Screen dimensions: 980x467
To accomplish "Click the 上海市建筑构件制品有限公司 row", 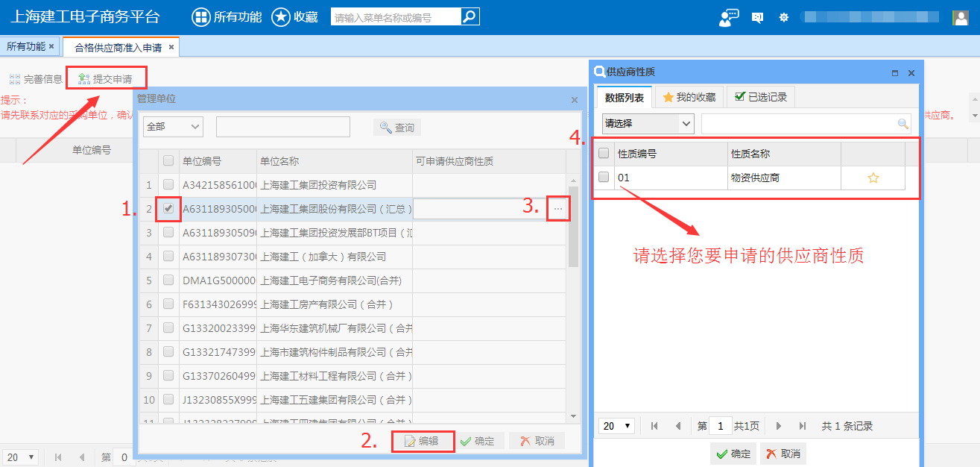I will coord(354,351).
